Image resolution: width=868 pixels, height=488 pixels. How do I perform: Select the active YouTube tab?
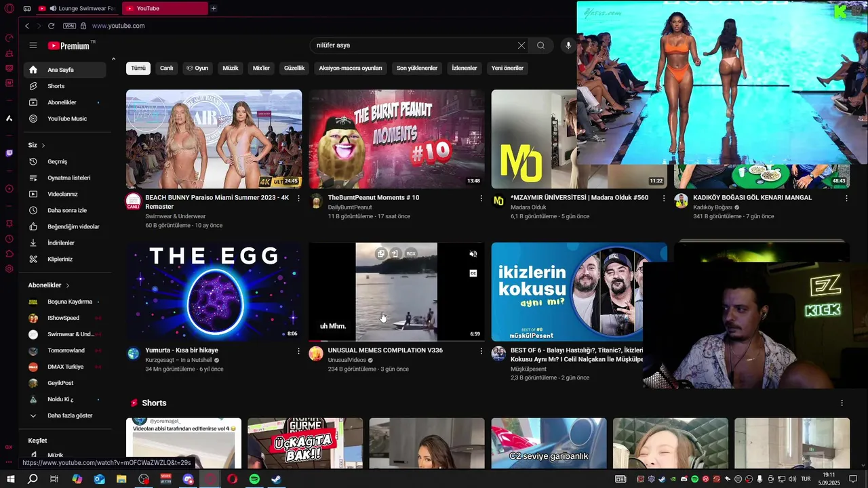pyautogui.click(x=165, y=8)
